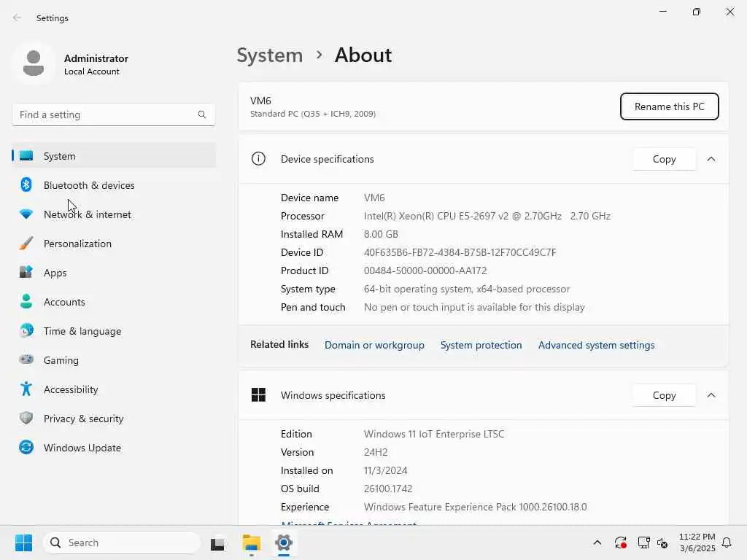Click the Personalization paintbrush icon
Screen dimensions: 747x560
coord(26,244)
